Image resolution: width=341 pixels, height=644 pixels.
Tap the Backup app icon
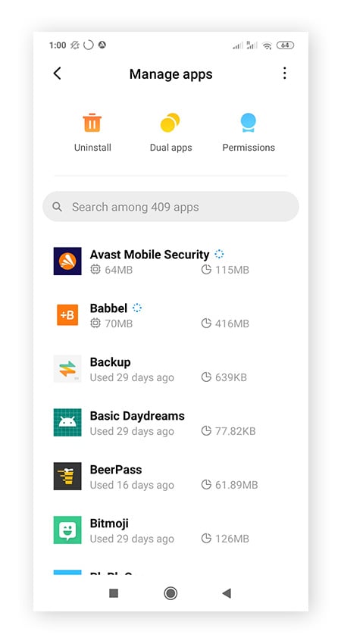67,369
